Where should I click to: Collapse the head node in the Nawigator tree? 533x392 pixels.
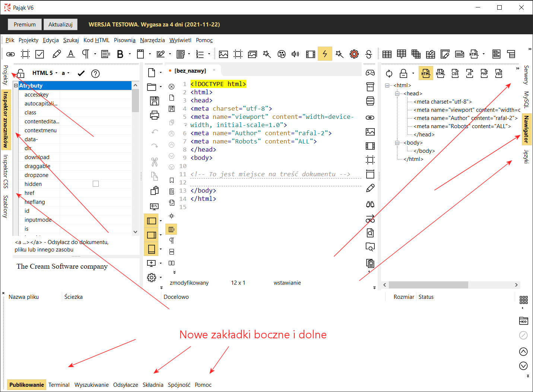(397, 94)
